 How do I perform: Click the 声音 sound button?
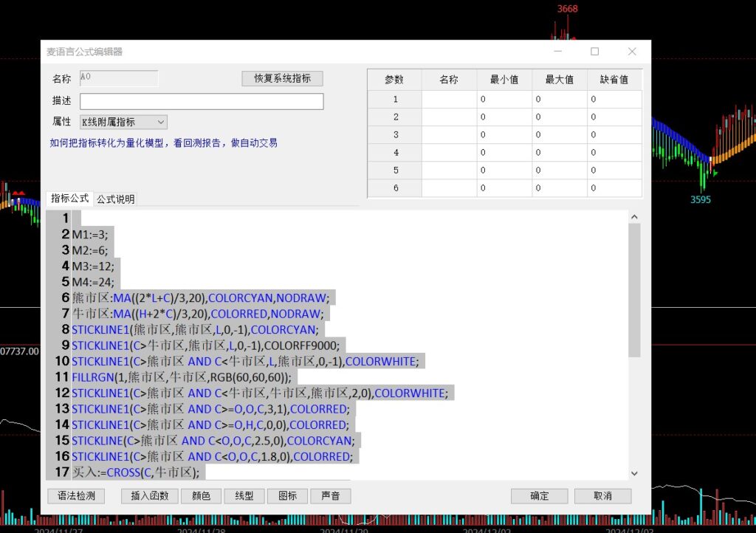[330, 496]
